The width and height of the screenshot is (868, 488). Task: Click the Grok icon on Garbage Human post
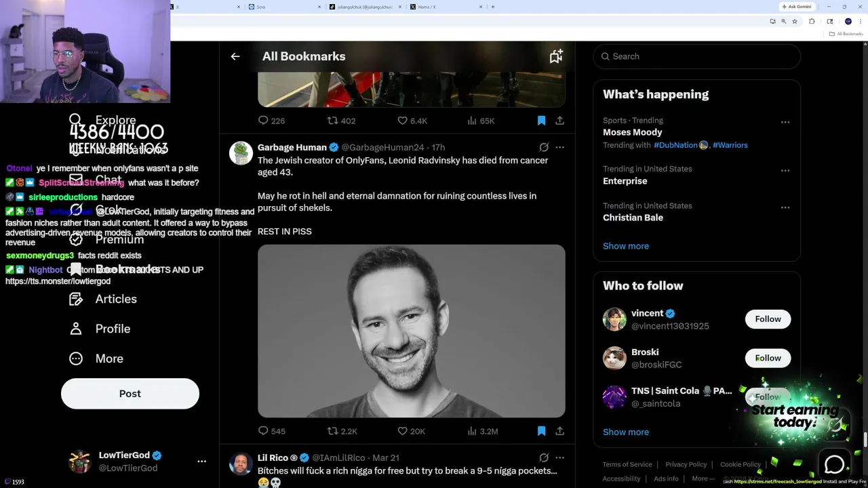pyautogui.click(x=544, y=147)
